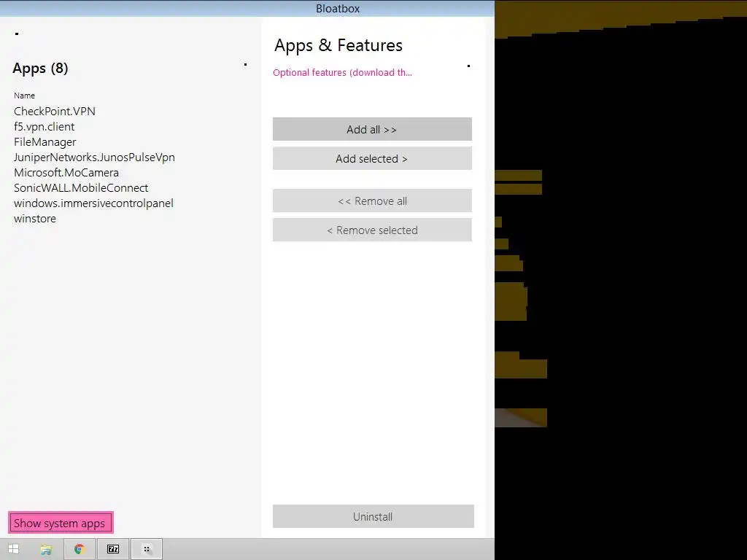Open the Optional features link
The image size is (747, 560).
click(342, 72)
